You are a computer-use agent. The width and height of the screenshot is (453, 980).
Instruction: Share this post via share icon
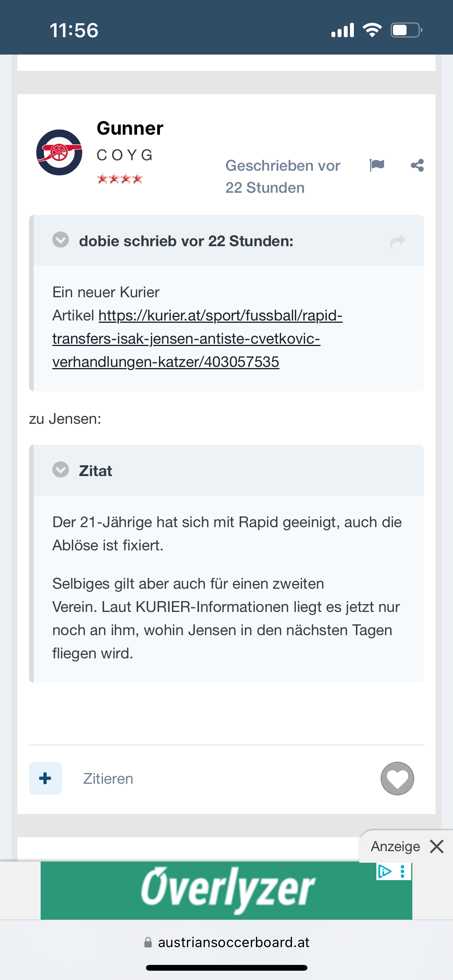click(x=417, y=165)
